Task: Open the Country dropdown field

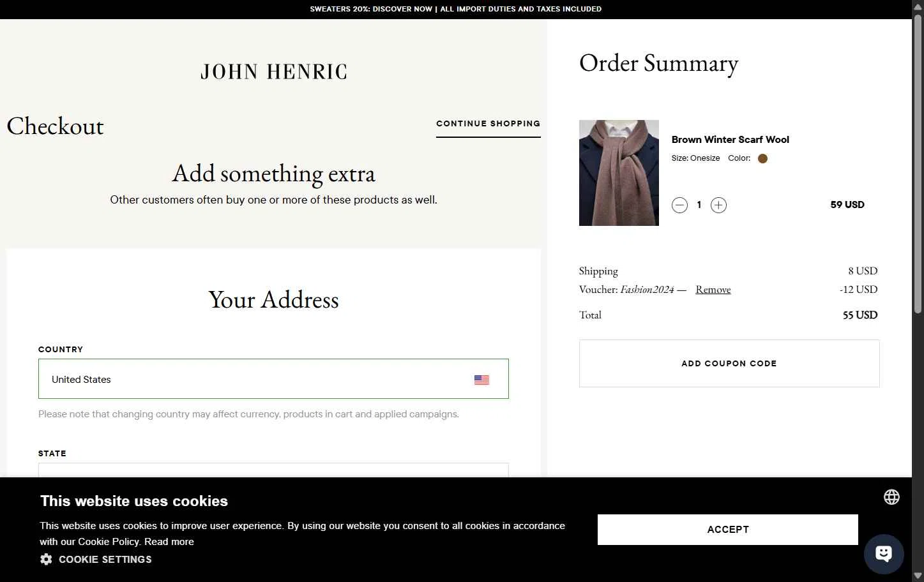Action: [x=273, y=379]
